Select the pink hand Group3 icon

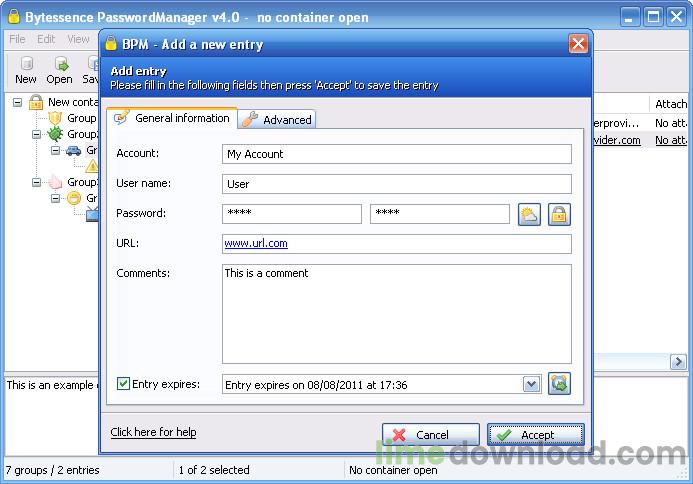tap(55, 182)
